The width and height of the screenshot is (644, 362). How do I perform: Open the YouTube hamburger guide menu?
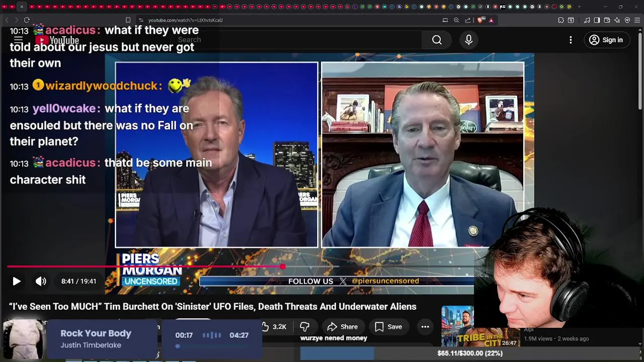tap(18, 40)
